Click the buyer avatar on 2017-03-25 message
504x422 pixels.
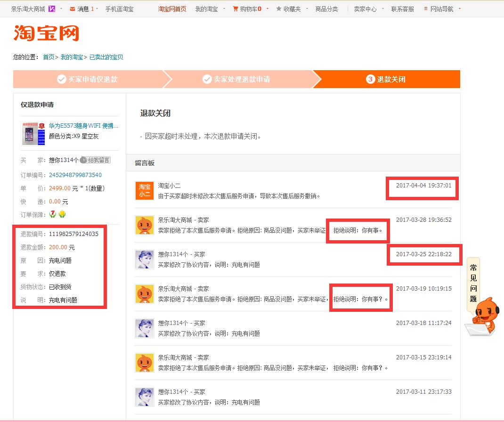pyautogui.click(x=144, y=260)
